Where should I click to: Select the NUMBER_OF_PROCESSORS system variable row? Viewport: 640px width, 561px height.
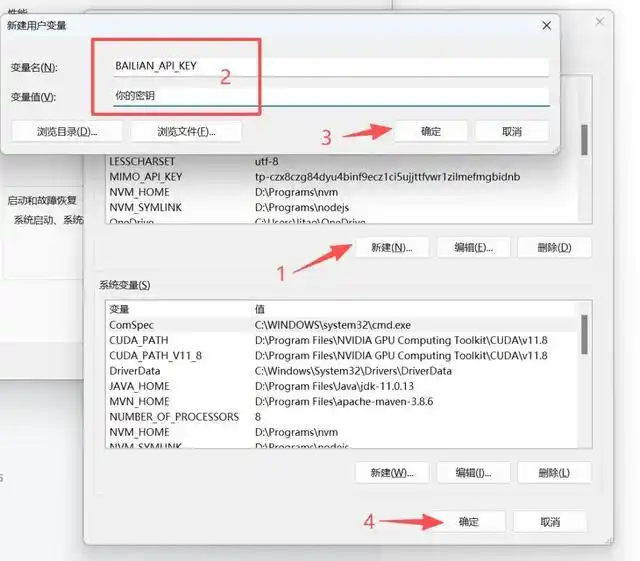pos(342,417)
